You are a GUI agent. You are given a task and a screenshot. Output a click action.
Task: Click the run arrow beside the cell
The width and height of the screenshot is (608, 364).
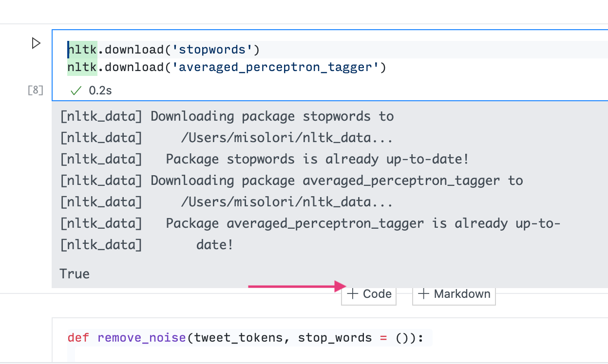[36, 43]
